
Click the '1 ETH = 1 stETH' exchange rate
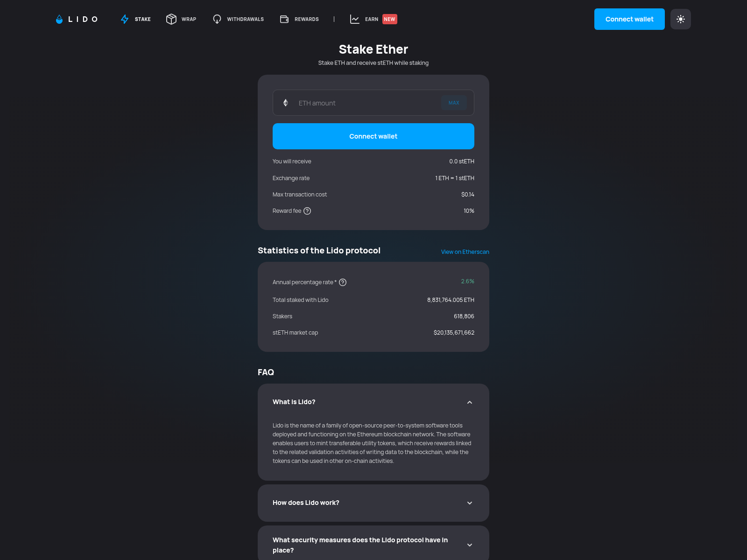455,178
